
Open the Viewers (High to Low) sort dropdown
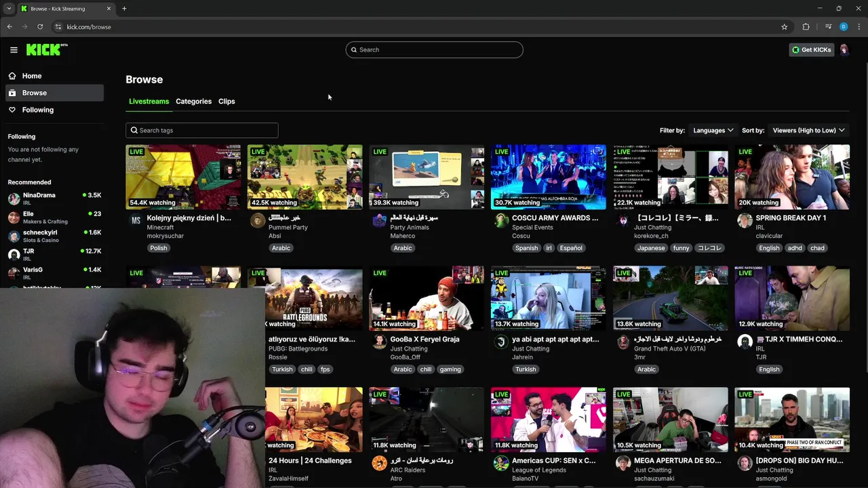click(808, 130)
